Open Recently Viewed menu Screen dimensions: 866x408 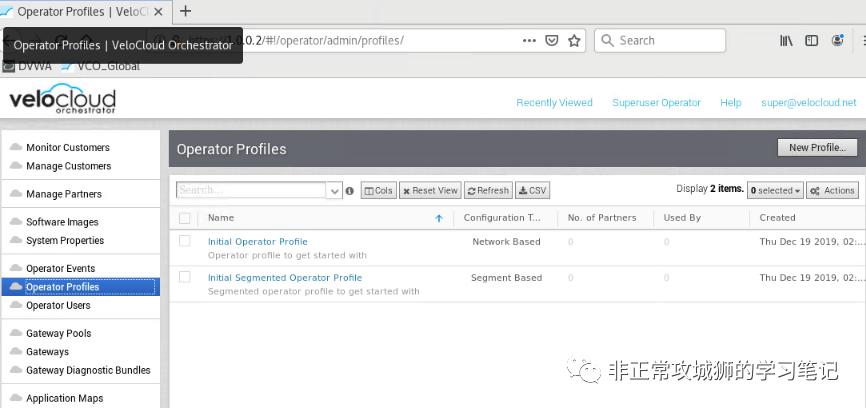click(x=555, y=103)
